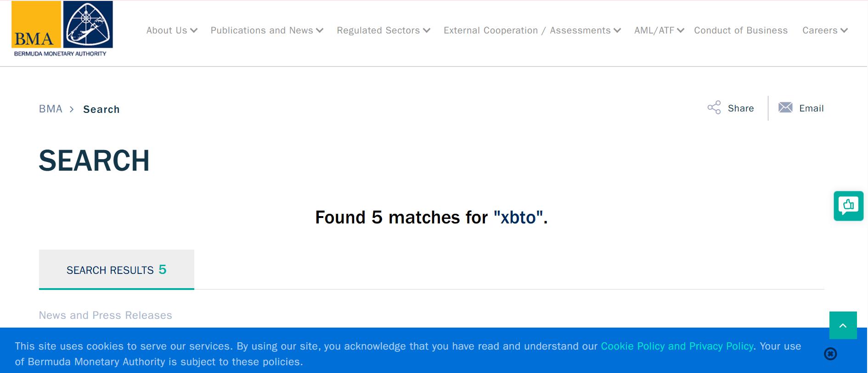Open the Careers dropdown

pos(825,30)
